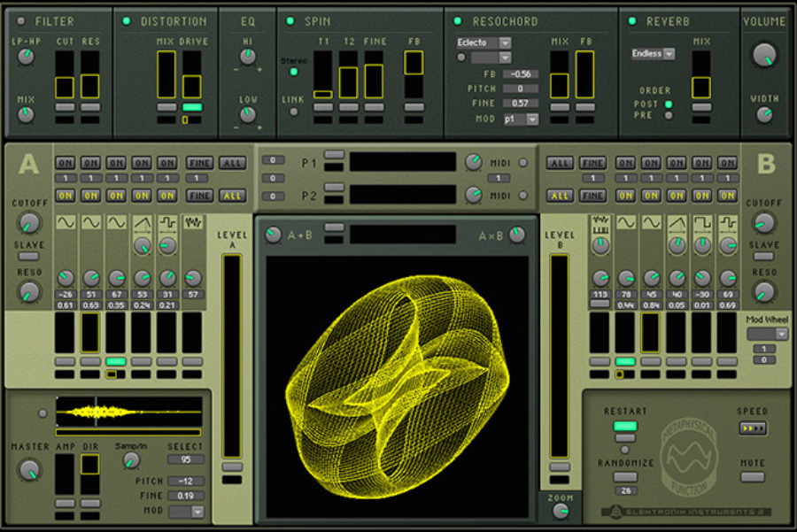797x532 pixels.
Task: Select the pulse waveform icon in section A
Action: click(167, 223)
